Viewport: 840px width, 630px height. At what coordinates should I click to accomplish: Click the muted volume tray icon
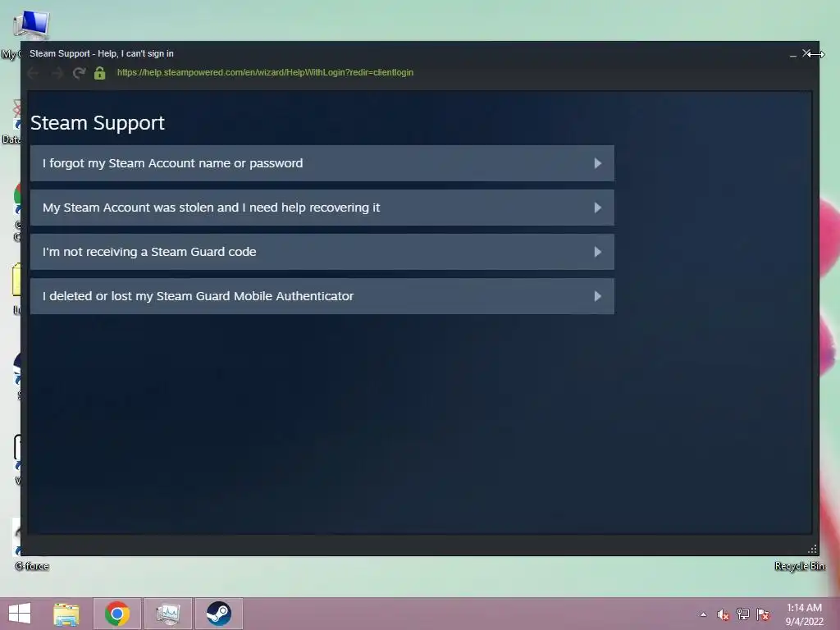pyautogui.click(x=724, y=614)
